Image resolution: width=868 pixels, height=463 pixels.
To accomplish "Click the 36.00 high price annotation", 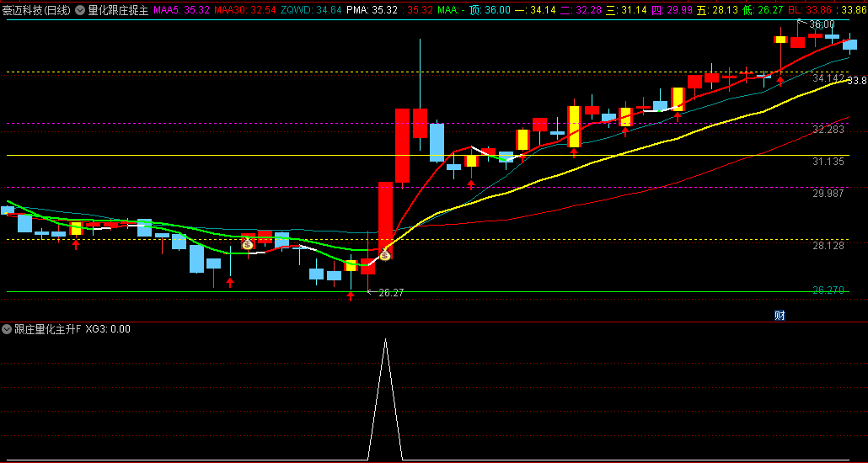I will tap(822, 24).
